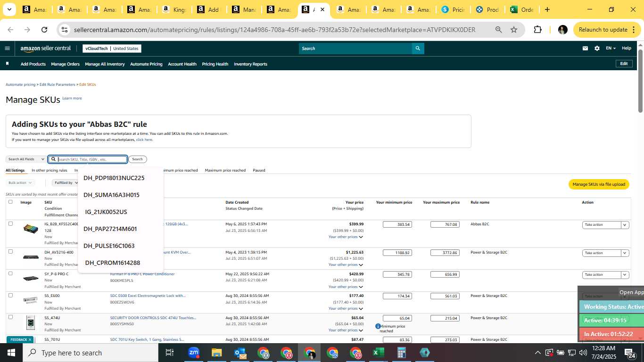Click the site information icon in the address bar
The image size is (644, 362).
coord(65,30)
